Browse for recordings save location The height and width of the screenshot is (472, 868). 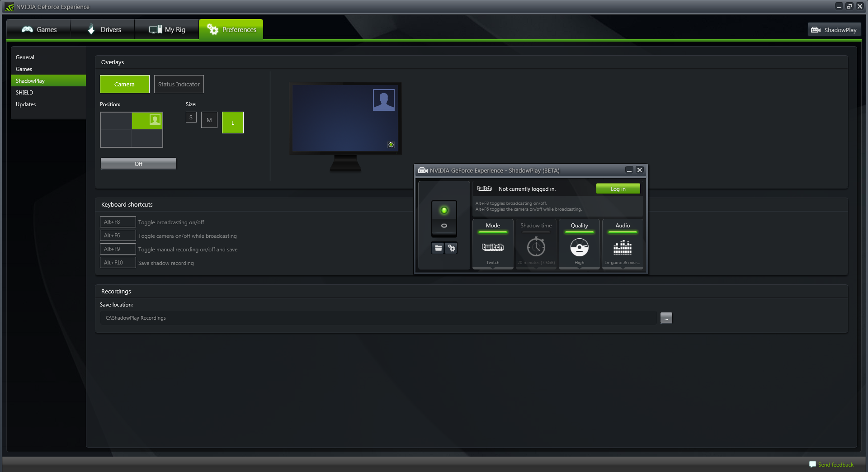point(666,318)
